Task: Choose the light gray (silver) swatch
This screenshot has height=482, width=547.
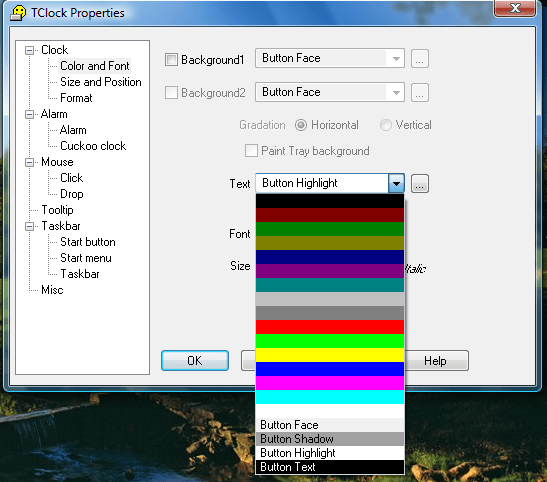Action: click(330, 299)
